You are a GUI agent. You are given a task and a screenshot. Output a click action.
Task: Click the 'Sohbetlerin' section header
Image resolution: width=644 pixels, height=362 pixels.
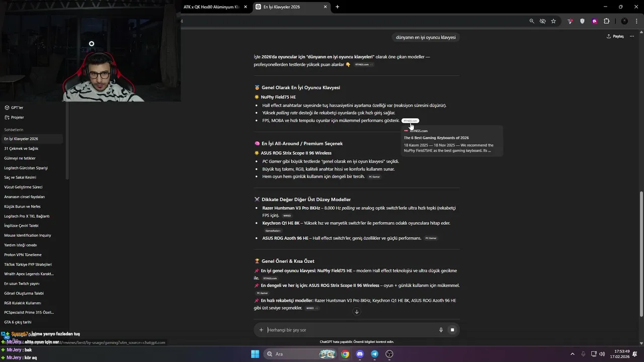click(x=14, y=130)
